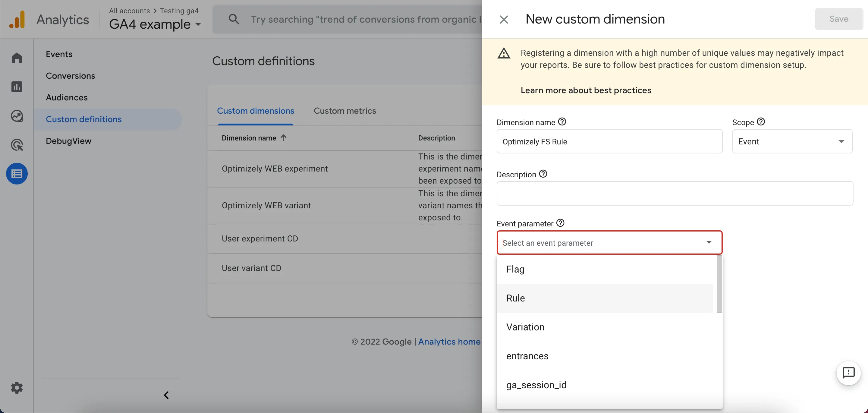Click the Scope help icon
This screenshot has height=413, width=868.
(761, 122)
